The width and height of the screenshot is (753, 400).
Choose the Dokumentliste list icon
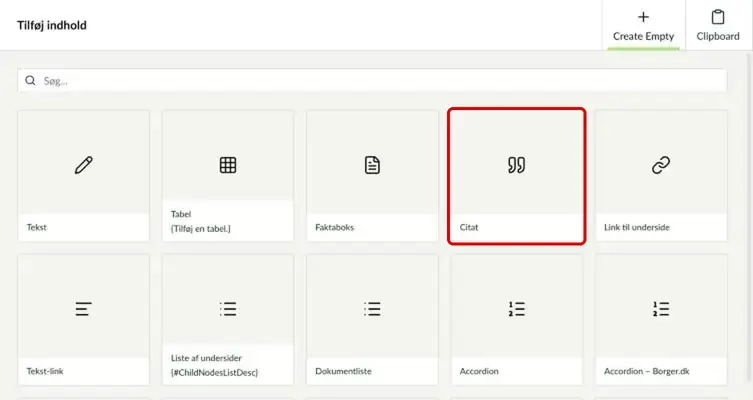372,309
